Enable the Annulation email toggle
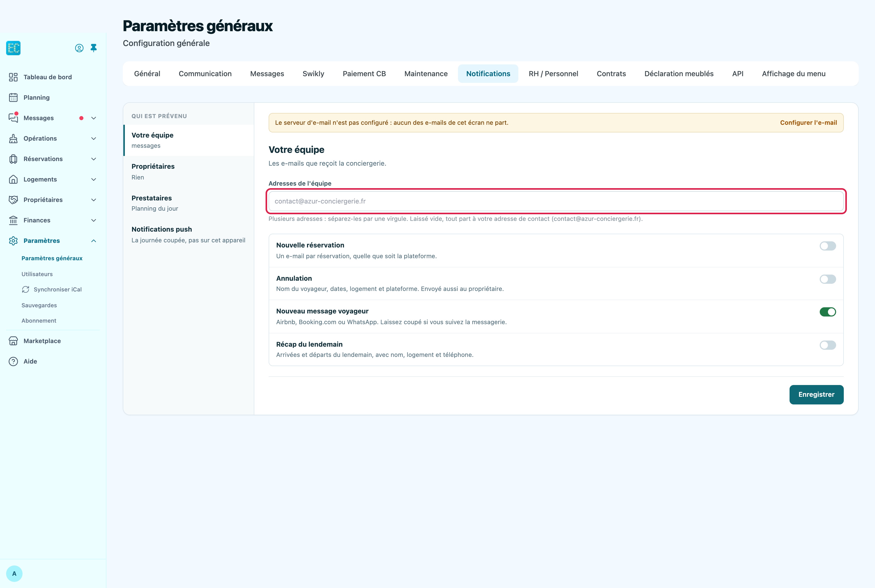875x588 pixels. 828,279
